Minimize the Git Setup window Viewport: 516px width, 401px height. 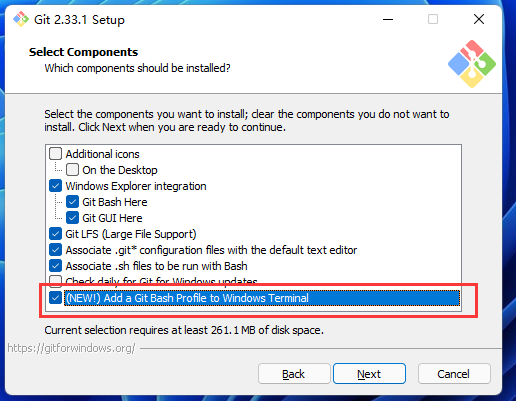pos(388,19)
